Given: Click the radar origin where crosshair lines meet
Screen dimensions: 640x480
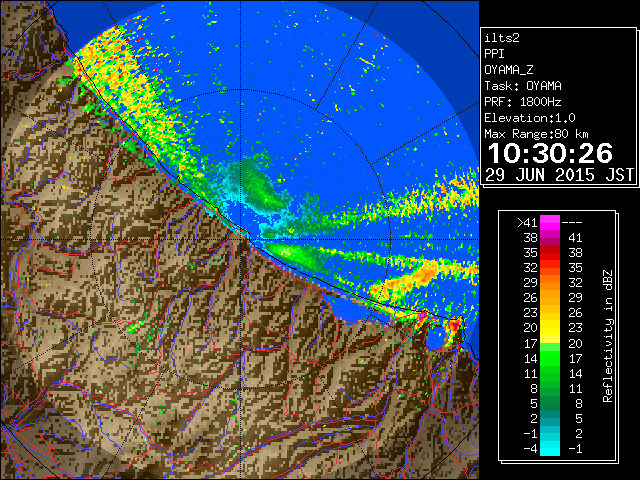Looking at the screenshot, I should point(241,239).
